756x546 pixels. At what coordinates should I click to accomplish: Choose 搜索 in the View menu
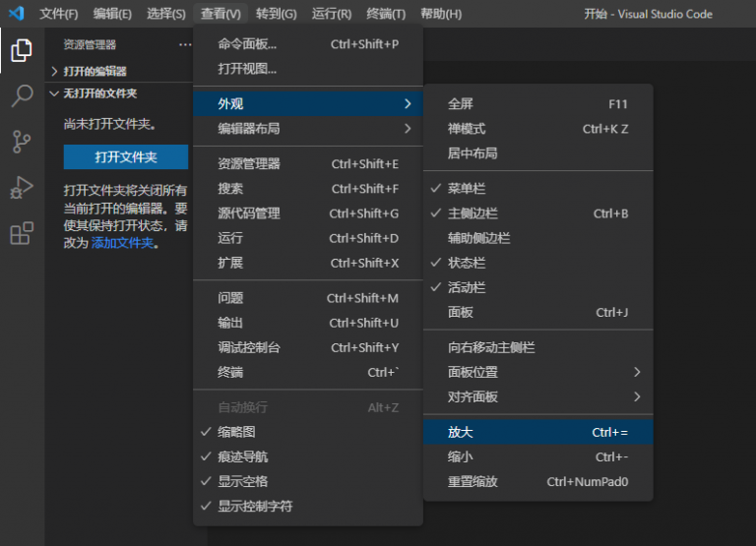click(308, 189)
